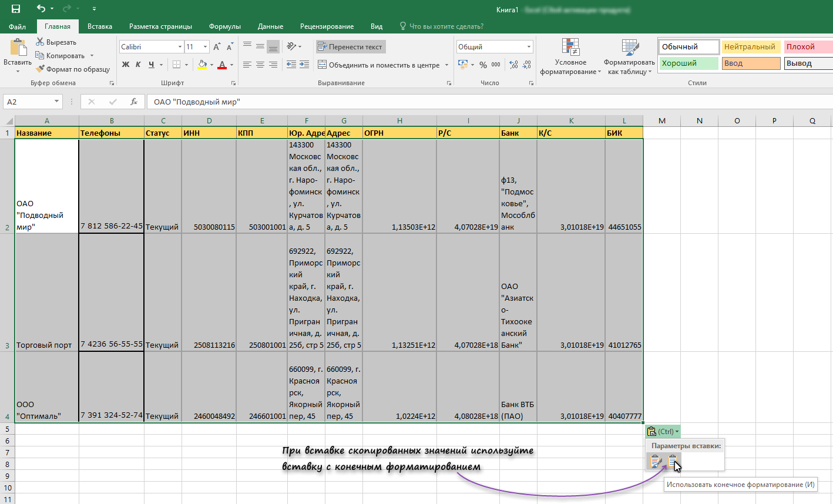The width and height of the screenshot is (833, 504).
Task: Align text to middle of cell
Action: 260,46
